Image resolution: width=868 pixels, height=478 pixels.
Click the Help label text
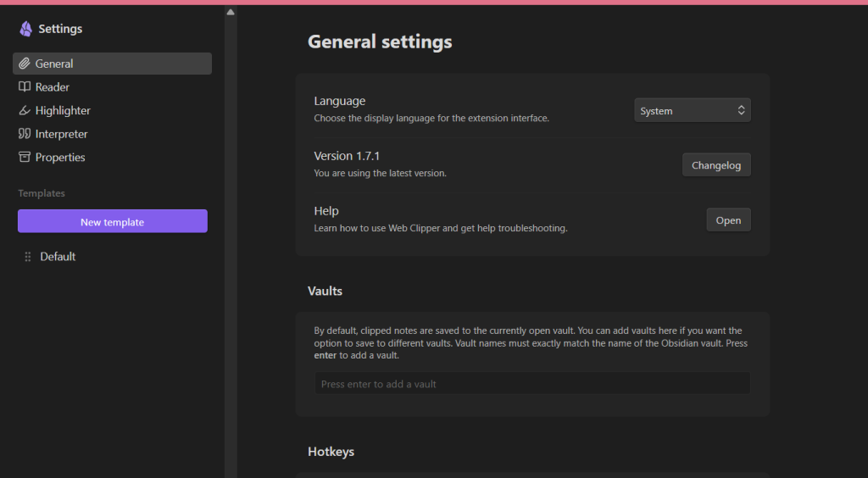tap(326, 211)
